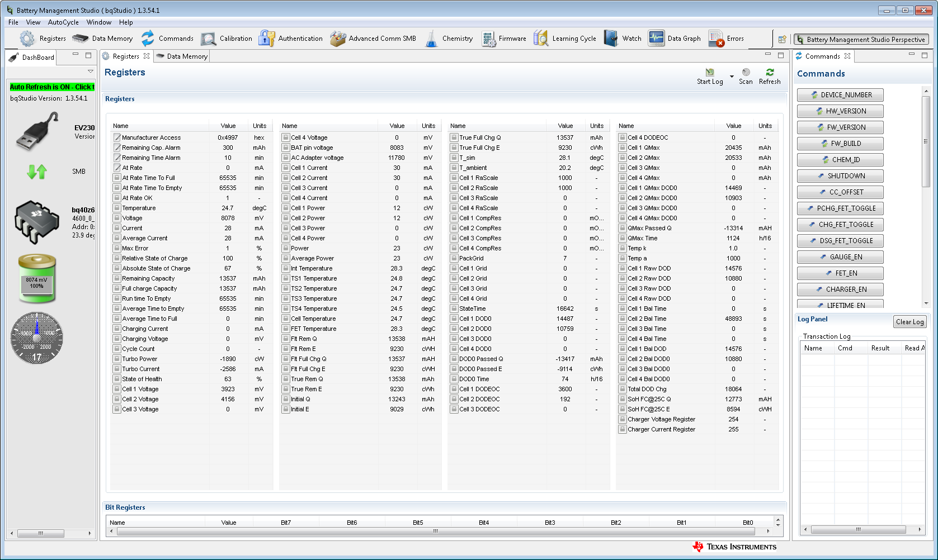Minimize the Registers panel
The image size is (938, 560).
point(768,54)
